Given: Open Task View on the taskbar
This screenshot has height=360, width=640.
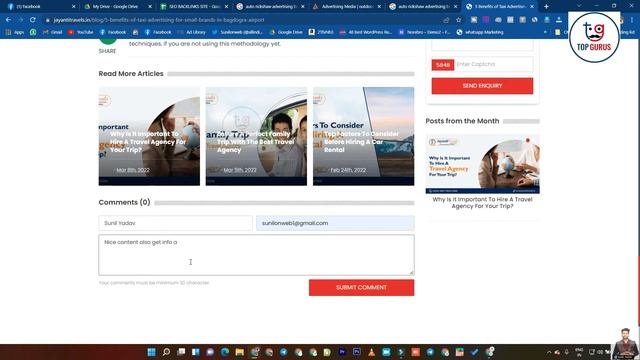Looking at the screenshot, I should [181, 352].
